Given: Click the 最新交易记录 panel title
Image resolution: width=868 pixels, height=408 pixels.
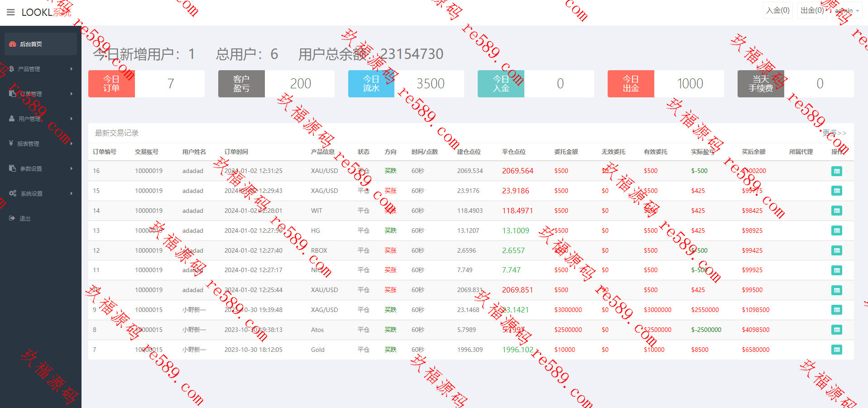Looking at the screenshot, I should 117,133.
